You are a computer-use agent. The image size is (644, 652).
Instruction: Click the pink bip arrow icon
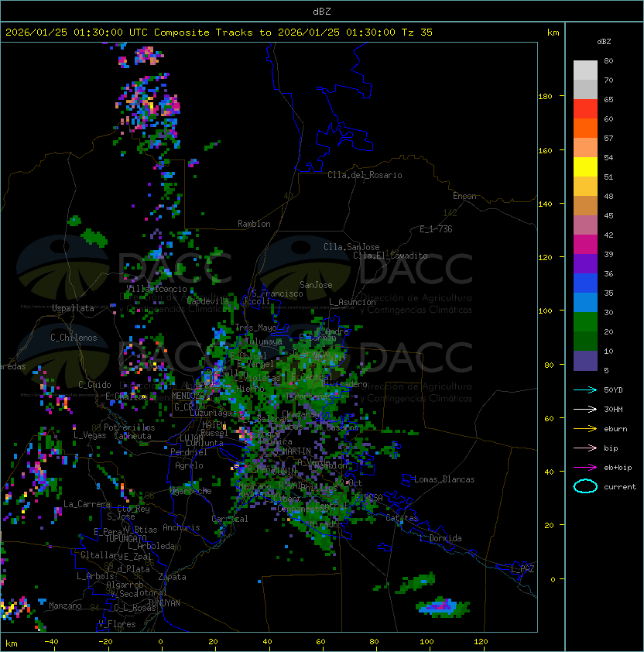(x=585, y=448)
